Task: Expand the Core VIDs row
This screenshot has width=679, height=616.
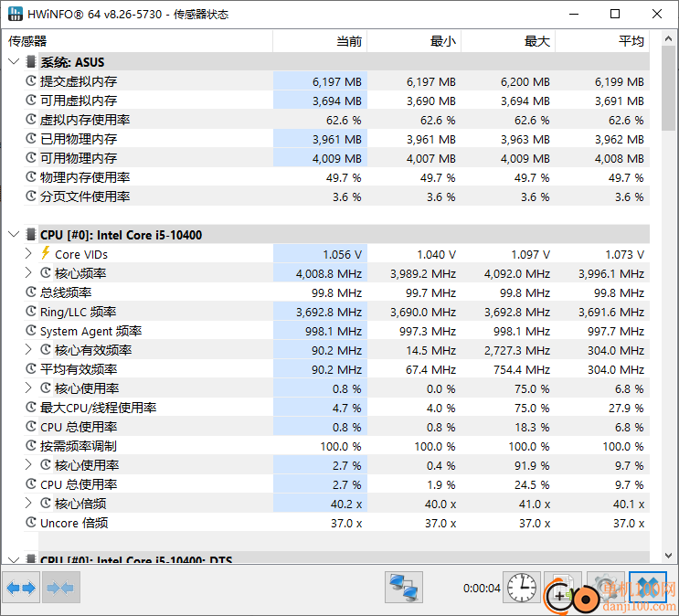Action: (28, 253)
